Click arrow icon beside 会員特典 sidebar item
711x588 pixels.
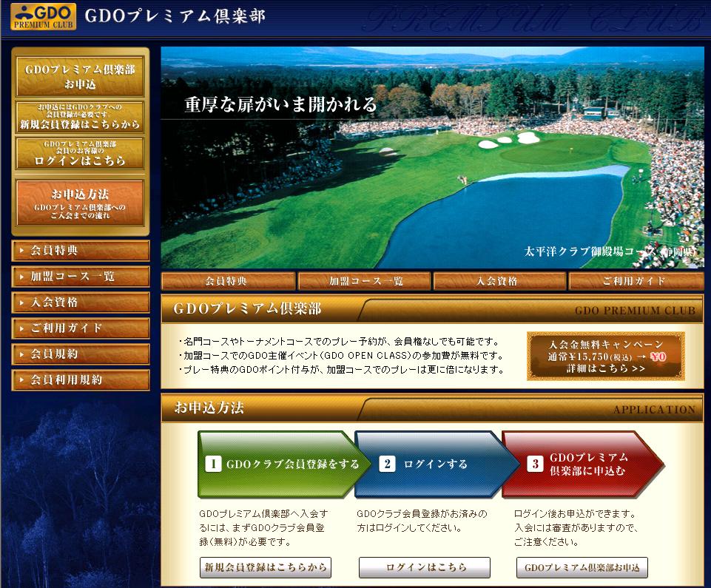21,250
